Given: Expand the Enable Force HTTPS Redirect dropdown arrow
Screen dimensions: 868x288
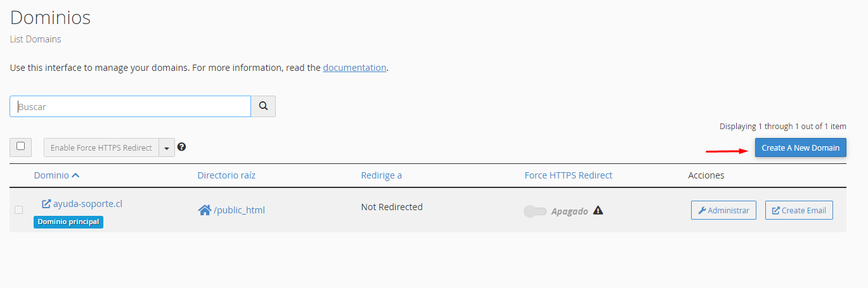Looking at the screenshot, I should click(x=166, y=147).
